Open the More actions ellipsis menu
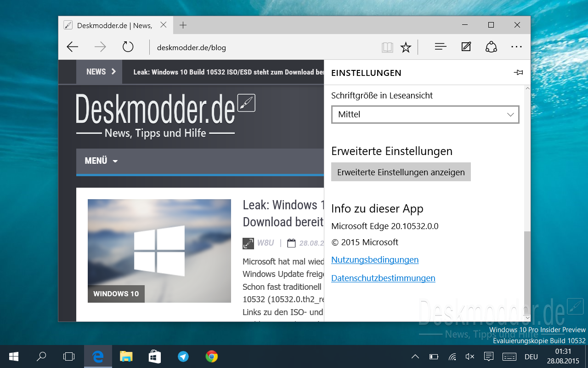588x368 pixels. click(x=517, y=47)
